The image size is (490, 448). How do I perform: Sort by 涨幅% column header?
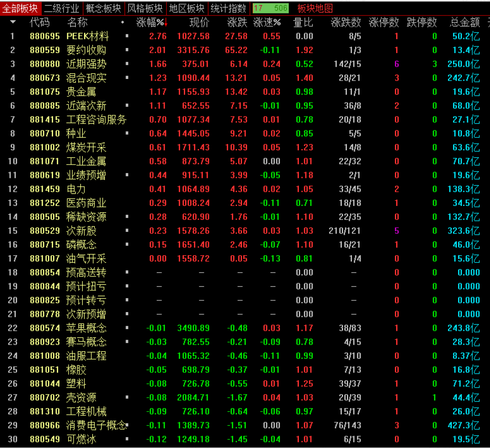(152, 23)
